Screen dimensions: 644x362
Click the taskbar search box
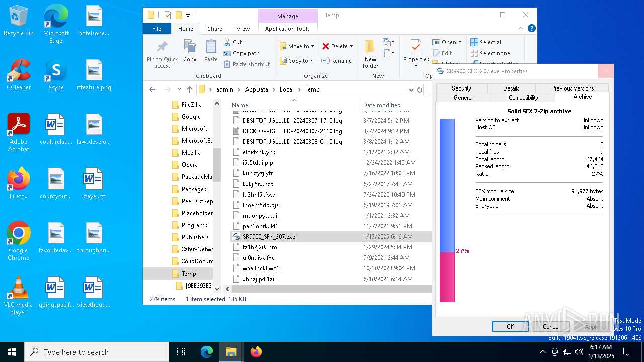(97, 352)
